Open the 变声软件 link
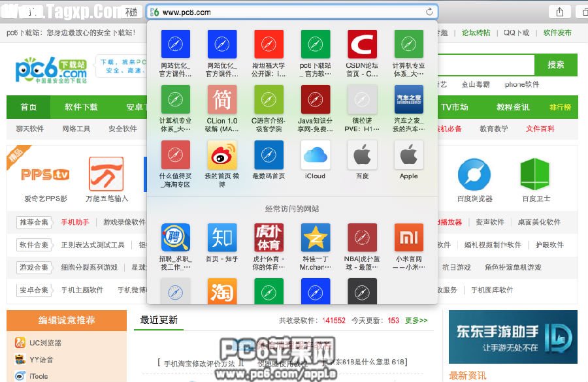The image size is (588, 382). coord(490,222)
